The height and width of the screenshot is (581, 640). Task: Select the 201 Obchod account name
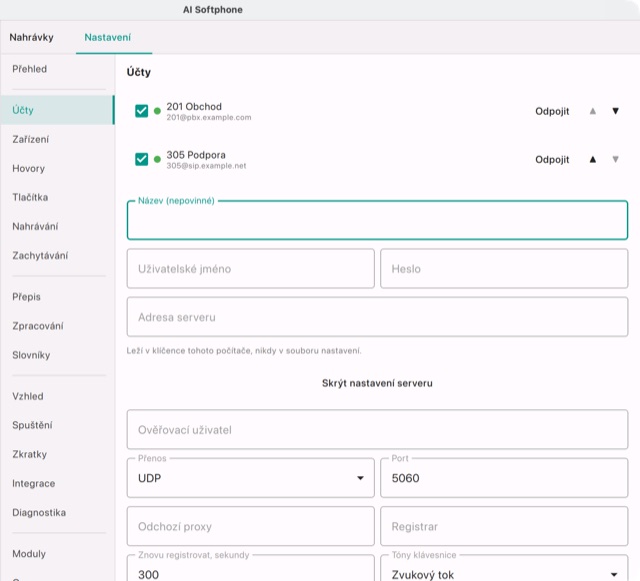pos(194,107)
